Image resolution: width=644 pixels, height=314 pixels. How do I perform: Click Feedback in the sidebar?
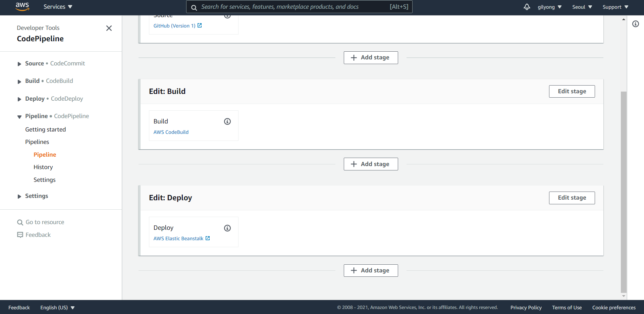click(x=38, y=235)
